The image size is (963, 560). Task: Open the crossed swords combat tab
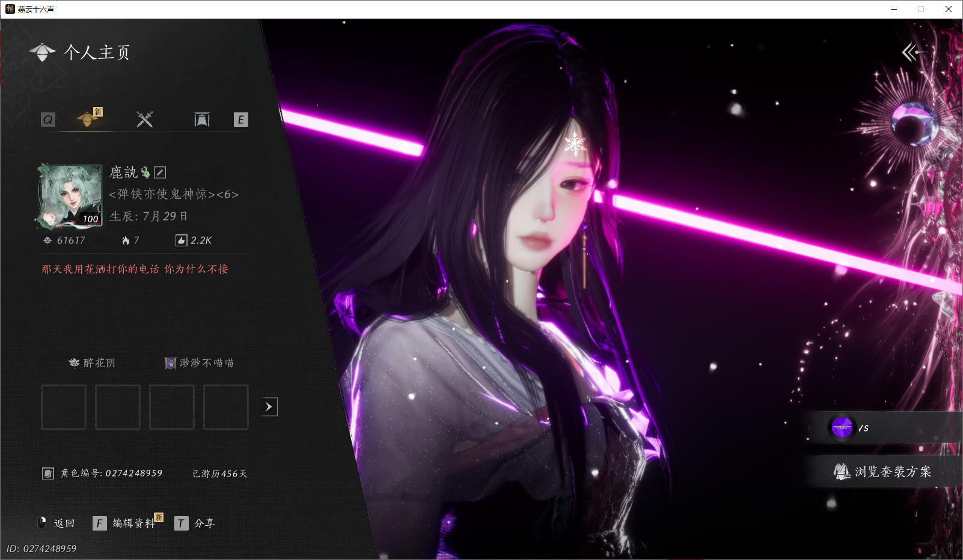[145, 120]
